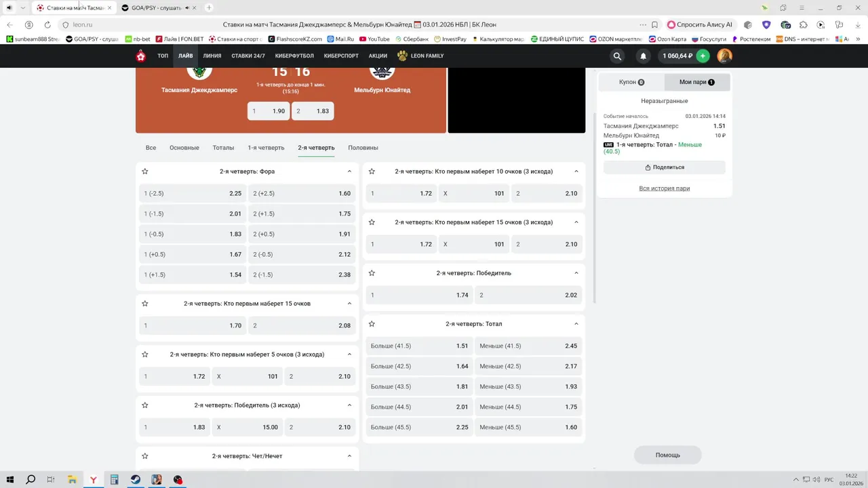Image resolution: width=868 pixels, height=488 pixels.
Task: Favorite '2-я четверть: Кто первым наберет 15 очков' star
Action: (x=145, y=304)
